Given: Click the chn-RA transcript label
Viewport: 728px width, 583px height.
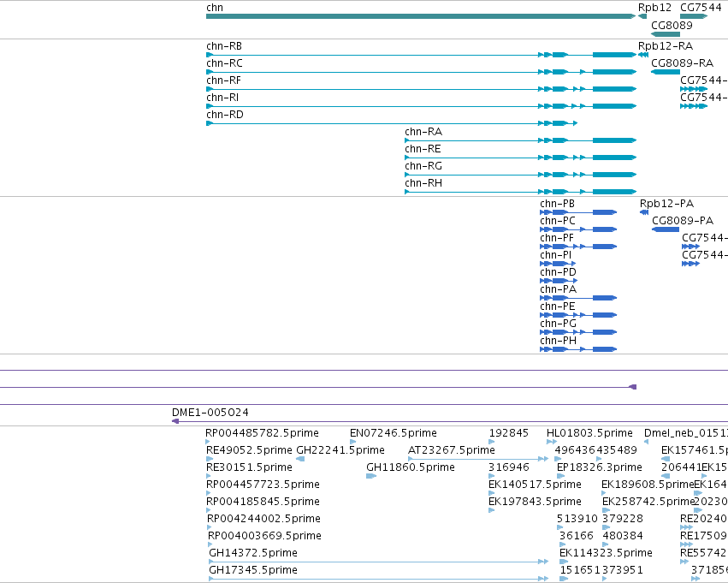Looking at the screenshot, I should pos(423,132).
